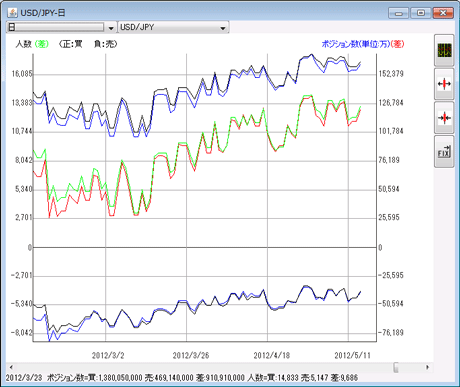Click the (正:買 legend text
The width and height of the screenshot is (460, 387).
click(x=70, y=44)
